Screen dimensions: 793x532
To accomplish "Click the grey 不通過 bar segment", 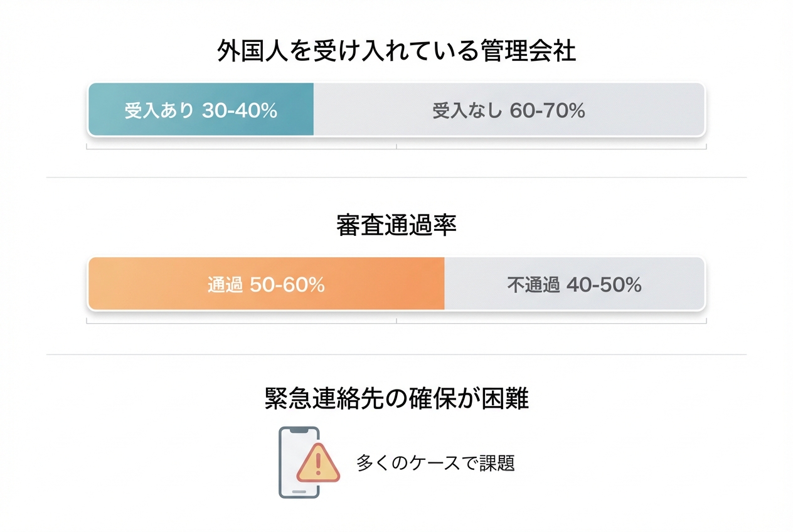I will [574, 284].
